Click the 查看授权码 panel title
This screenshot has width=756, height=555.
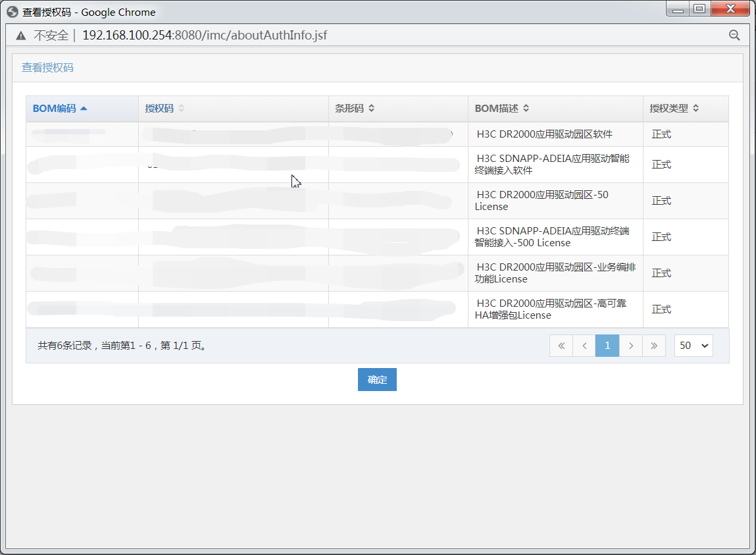(48, 68)
